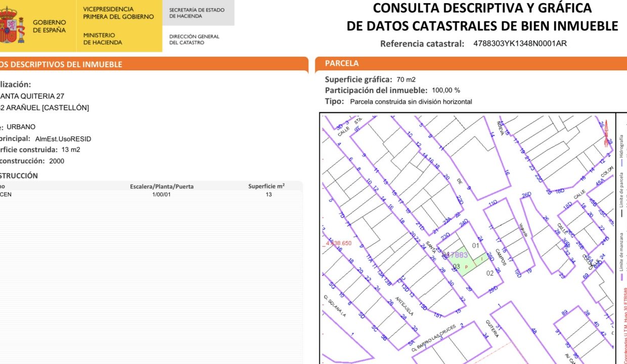
Task: Click the Spanish coat of arms emblem
Action: point(12,24)
